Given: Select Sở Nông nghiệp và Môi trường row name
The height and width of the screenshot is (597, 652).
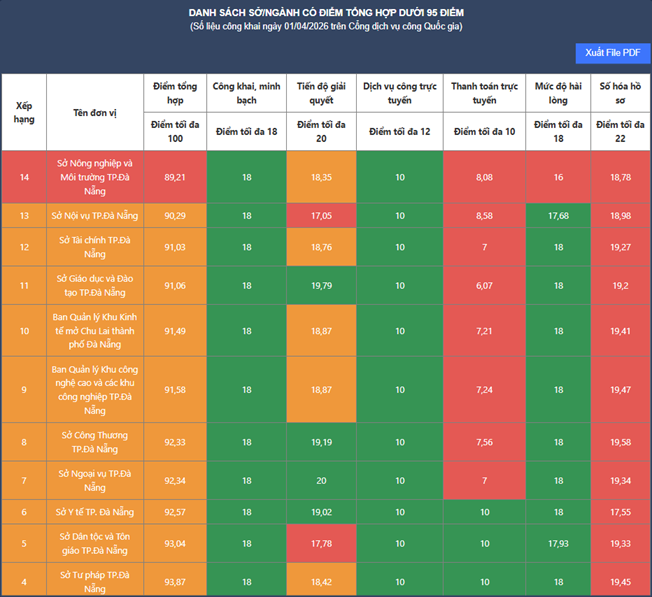Looking at the screenshot, I should [x=95, y=177].
